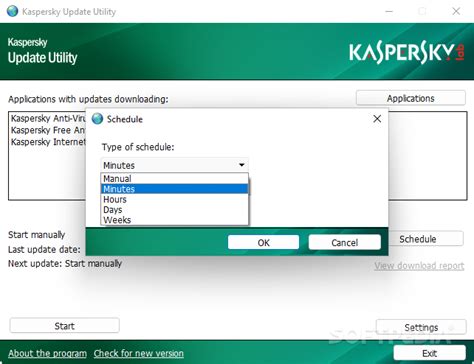
Task: Click Kaspersky Update Utility title bar globe icon
Action: (12, 11)
